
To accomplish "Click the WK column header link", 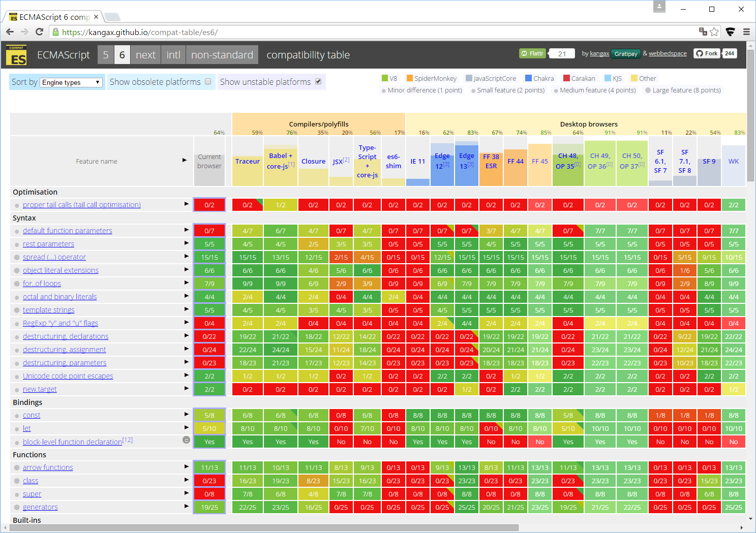I will click(x=734, y=161).
